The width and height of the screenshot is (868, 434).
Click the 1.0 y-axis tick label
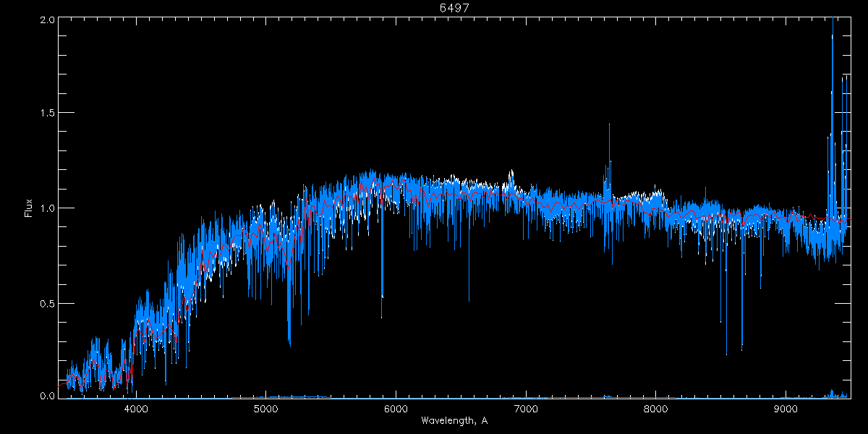(47, 208)
